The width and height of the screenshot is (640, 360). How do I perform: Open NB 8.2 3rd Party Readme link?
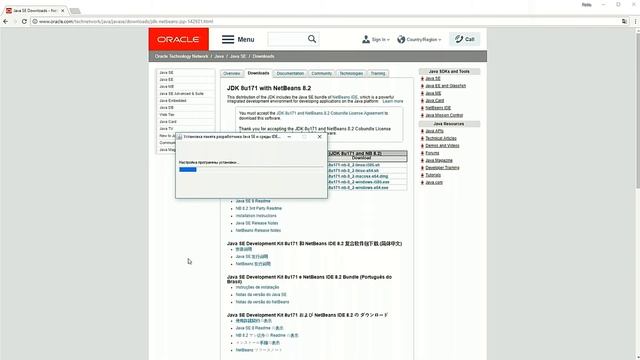point(259,208)
